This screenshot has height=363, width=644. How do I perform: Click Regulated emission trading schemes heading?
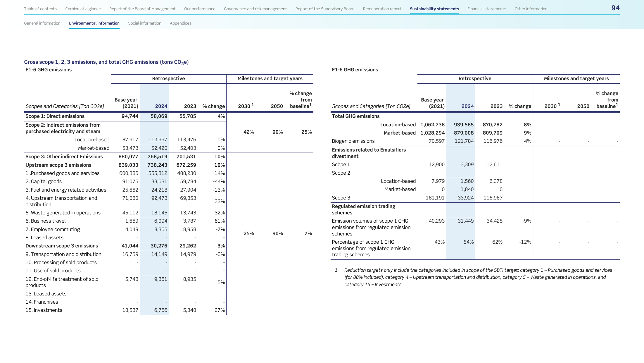(363, 209)
